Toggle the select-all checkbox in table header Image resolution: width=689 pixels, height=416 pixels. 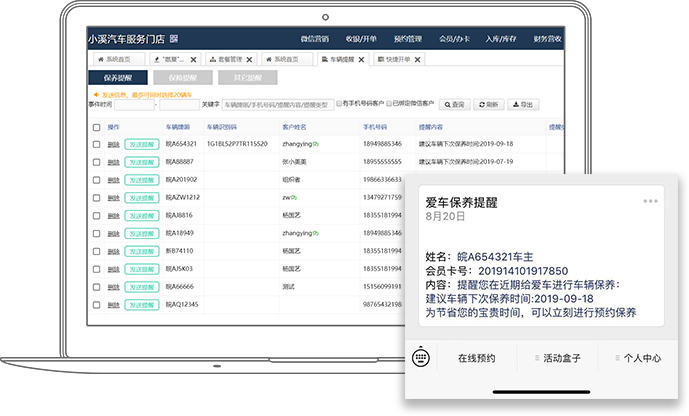coord(97,128)
